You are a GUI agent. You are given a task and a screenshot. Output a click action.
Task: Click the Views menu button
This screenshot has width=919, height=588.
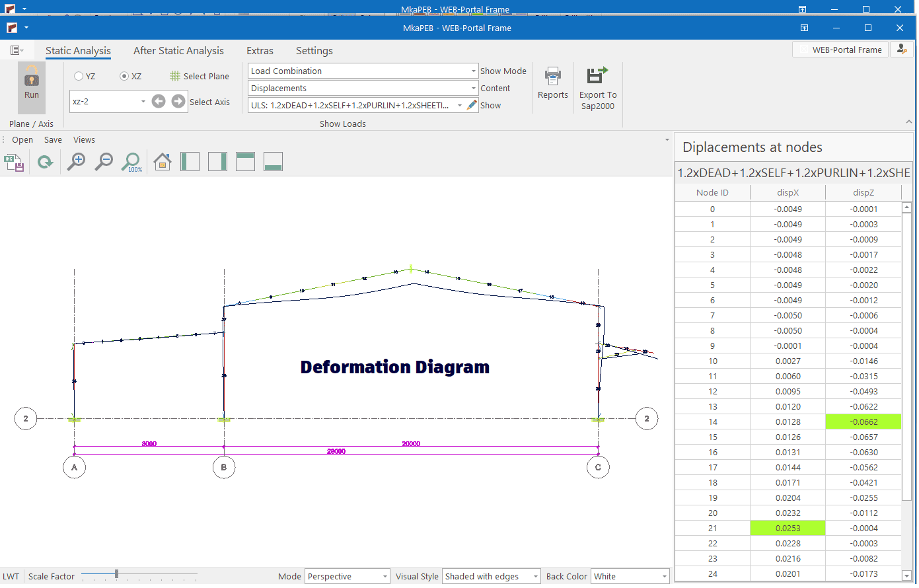click(84, 140)
